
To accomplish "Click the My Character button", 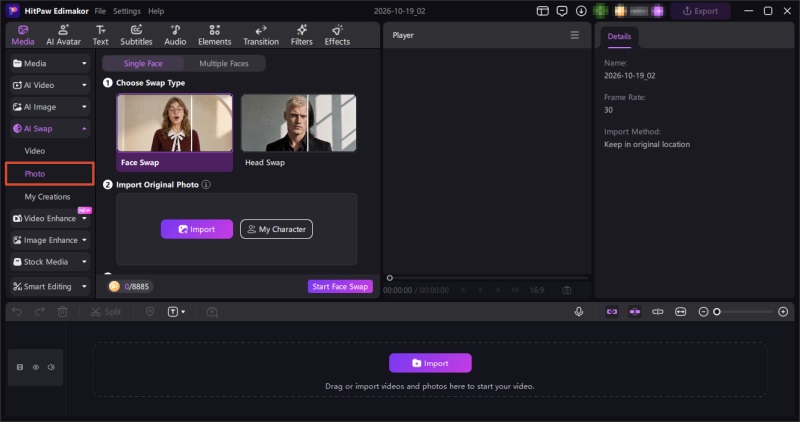I will (277, 229).
